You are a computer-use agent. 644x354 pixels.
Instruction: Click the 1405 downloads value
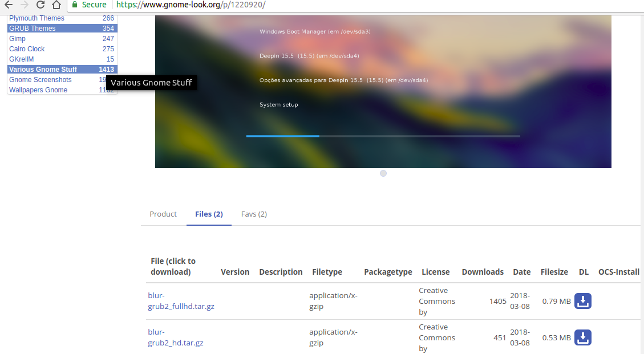pos(498,301)
